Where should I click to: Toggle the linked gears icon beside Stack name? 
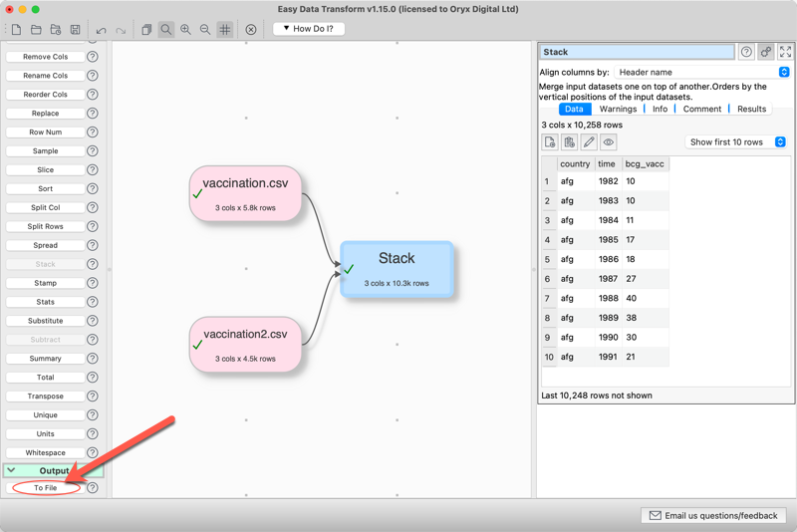766,52
